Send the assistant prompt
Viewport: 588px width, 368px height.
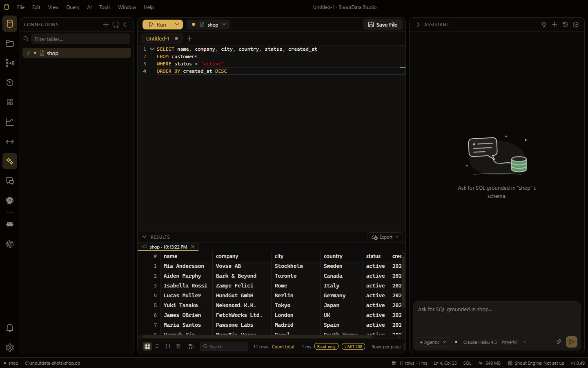point(572,342)
